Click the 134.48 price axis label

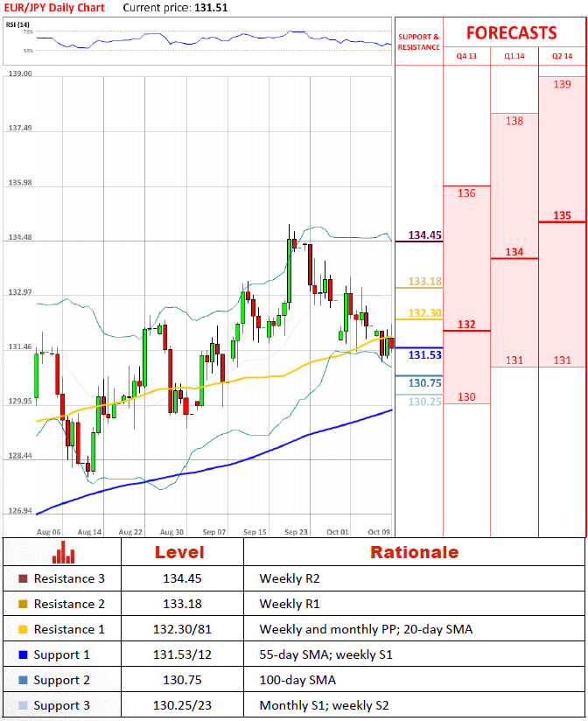[x=20, y=237]
